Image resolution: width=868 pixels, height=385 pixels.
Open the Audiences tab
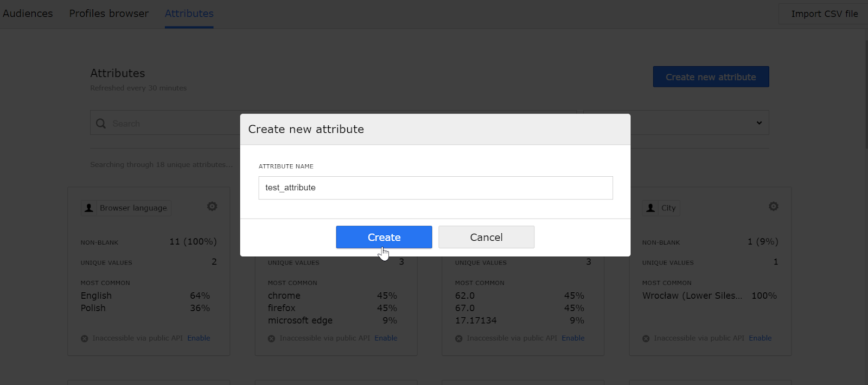pos(28,14)
